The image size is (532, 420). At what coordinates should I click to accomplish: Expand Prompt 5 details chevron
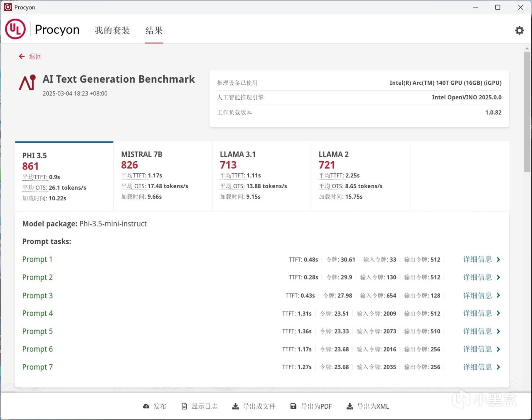[498, 331]
